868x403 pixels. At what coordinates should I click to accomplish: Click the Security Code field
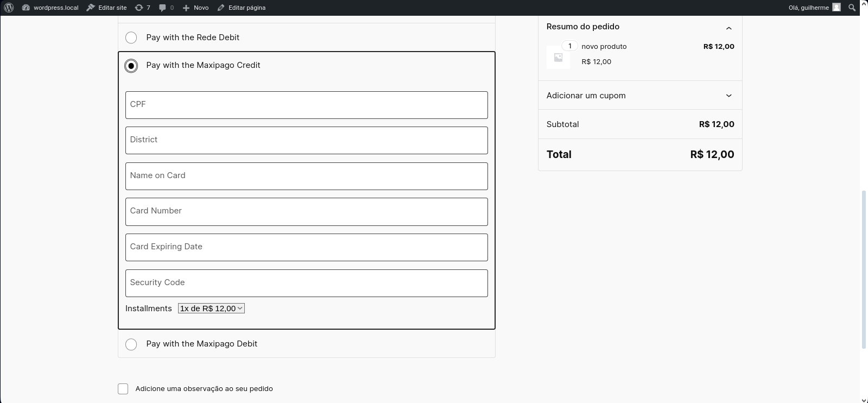[307, 283]
